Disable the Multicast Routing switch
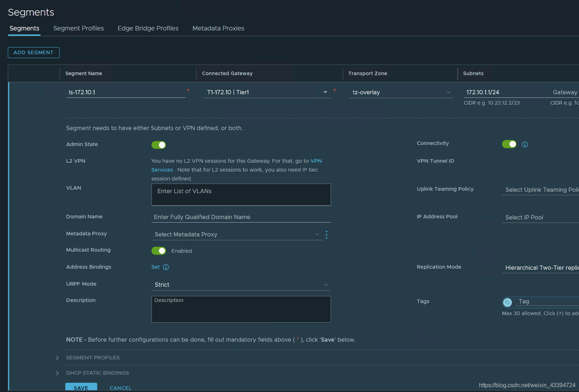The width and height of the screenshot is (579, 392). click(x=159, y=251)
